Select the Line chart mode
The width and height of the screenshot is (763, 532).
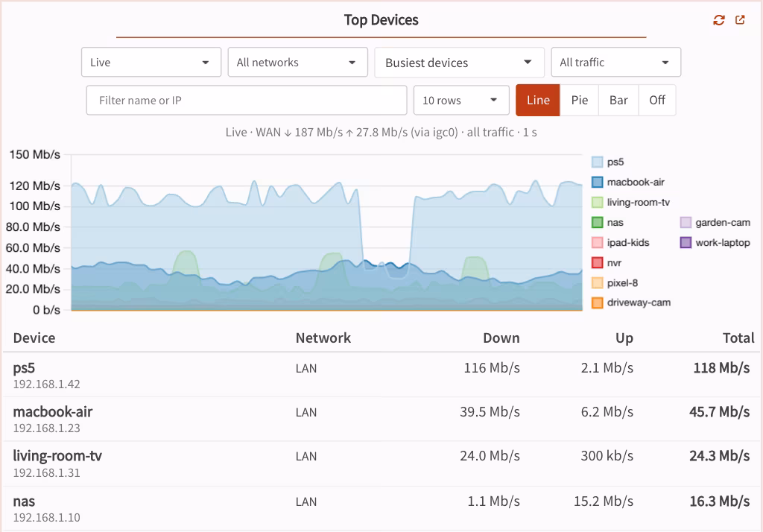click(538, 101)
